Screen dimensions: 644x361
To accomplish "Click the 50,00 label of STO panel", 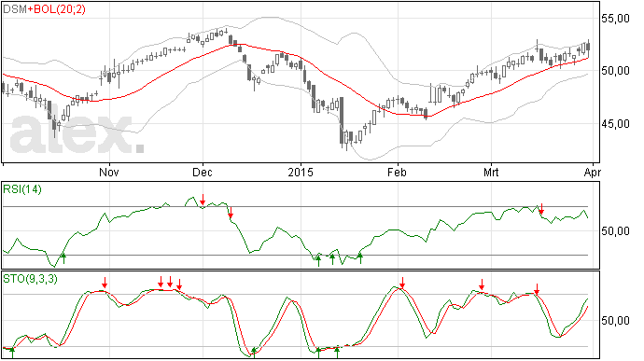I will (616, 320).
